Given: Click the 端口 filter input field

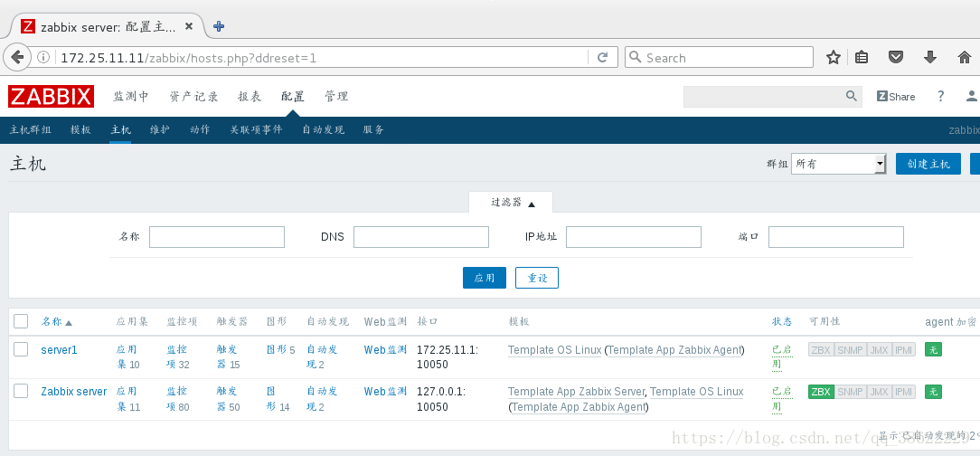Looking at the screenshot, I should [x=836, y=237].
